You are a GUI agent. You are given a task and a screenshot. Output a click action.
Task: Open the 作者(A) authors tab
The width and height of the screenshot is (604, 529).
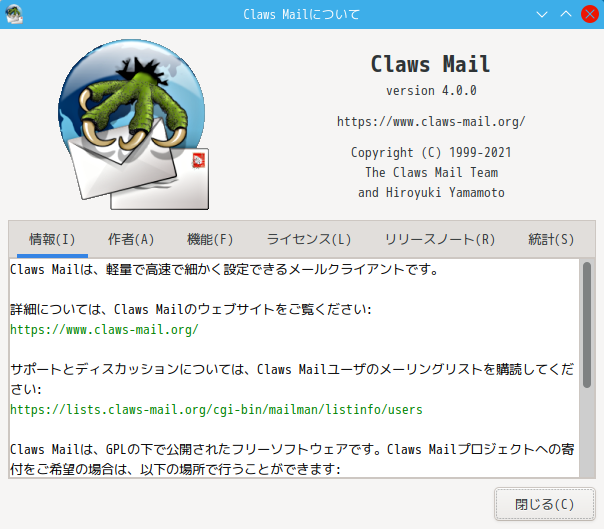pyautogui.click(x=131, y=239)
